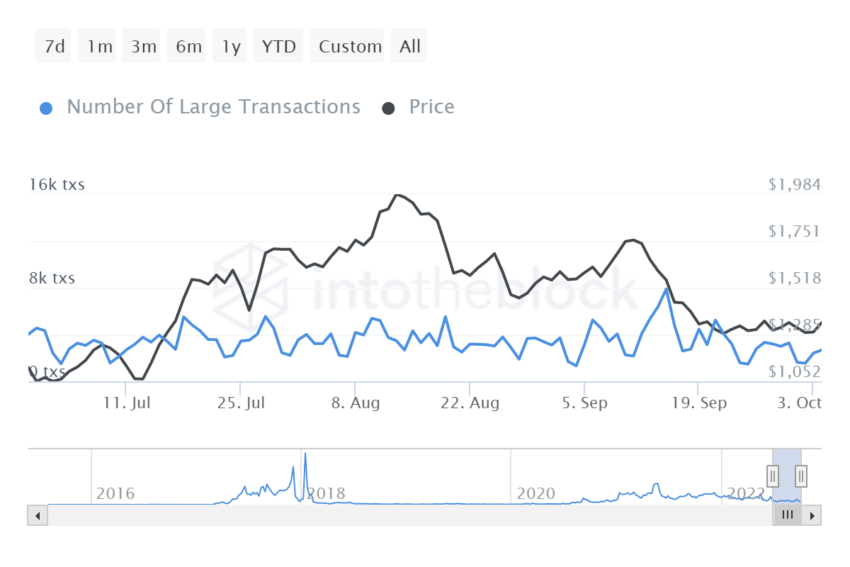This screenshot has height=567, width=850.
Task: Set chart range to 6m
Action: (188, 46)
